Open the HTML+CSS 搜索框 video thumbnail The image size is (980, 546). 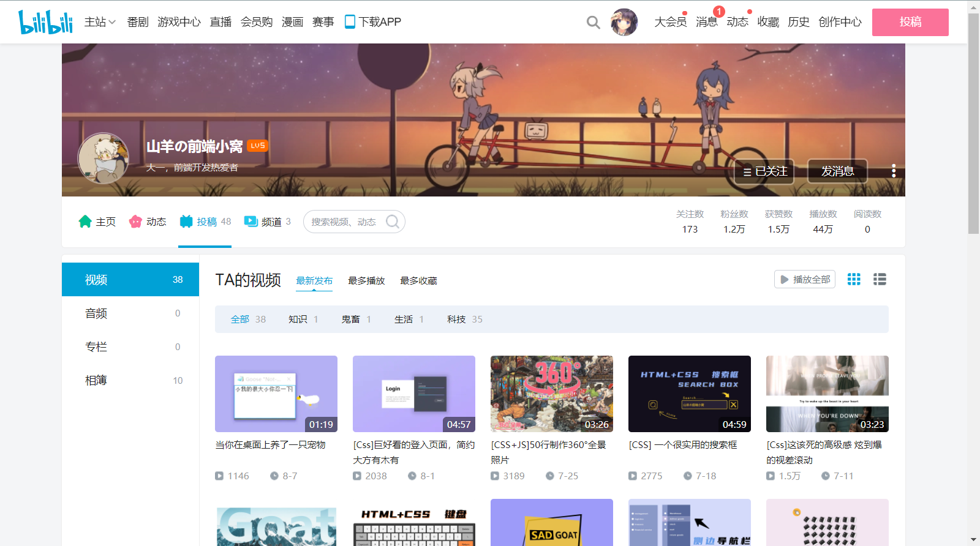click(x=690, y=394)
